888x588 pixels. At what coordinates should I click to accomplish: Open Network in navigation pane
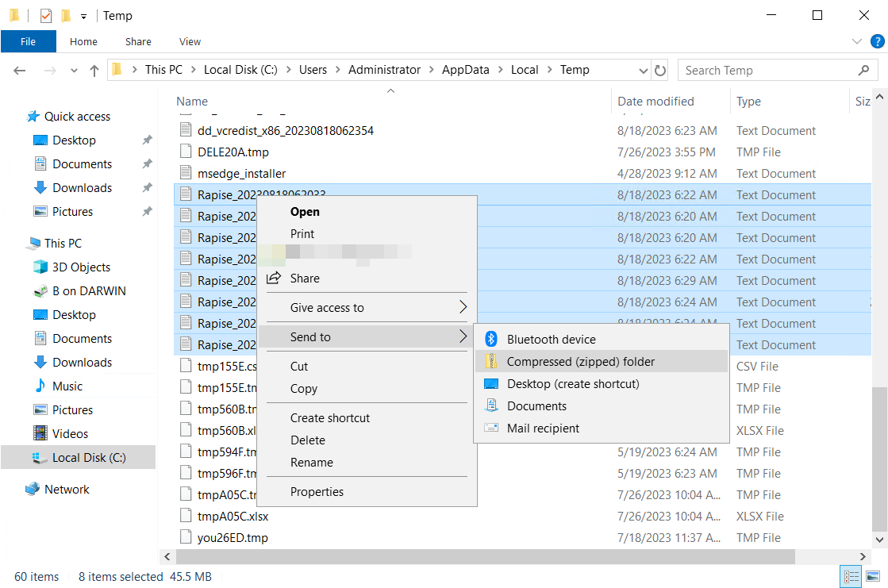coord(66,489)
